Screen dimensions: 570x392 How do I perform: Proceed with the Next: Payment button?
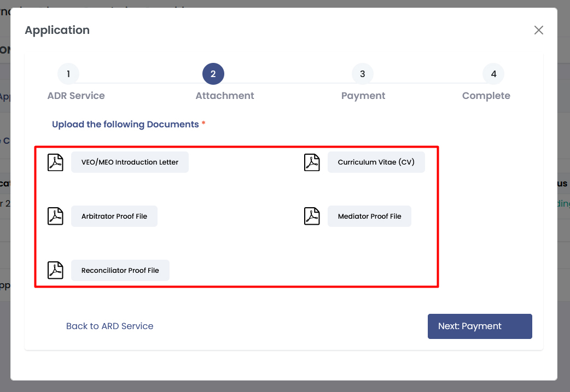(480, 326)
